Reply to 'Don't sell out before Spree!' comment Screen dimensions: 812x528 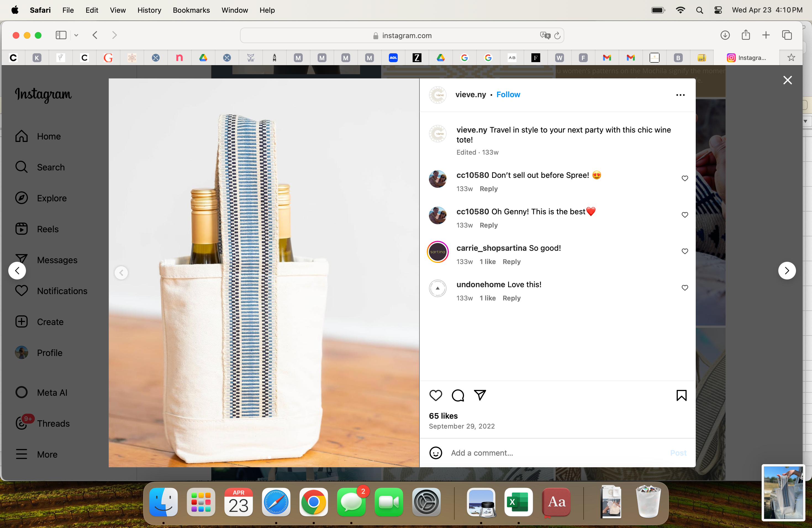(489, 189)
